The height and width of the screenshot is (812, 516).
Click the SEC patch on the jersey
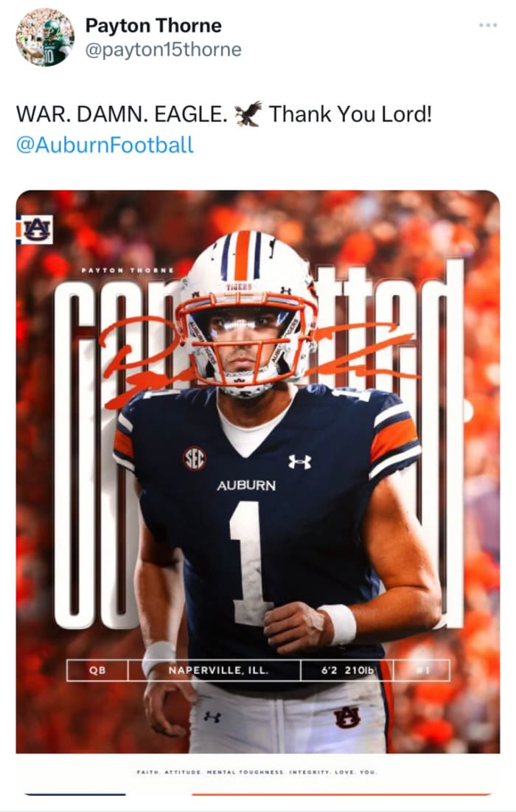(x=194, y=459)
